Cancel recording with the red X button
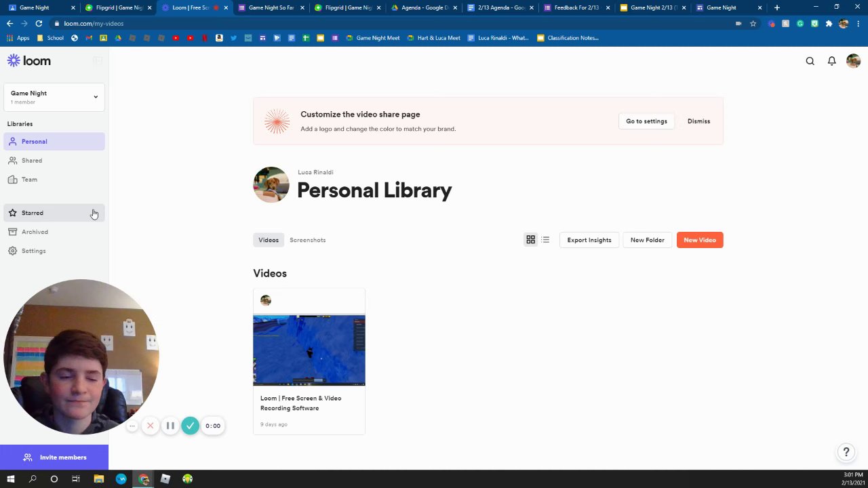Viewport: 868px width, 488px height. (151, 426)
